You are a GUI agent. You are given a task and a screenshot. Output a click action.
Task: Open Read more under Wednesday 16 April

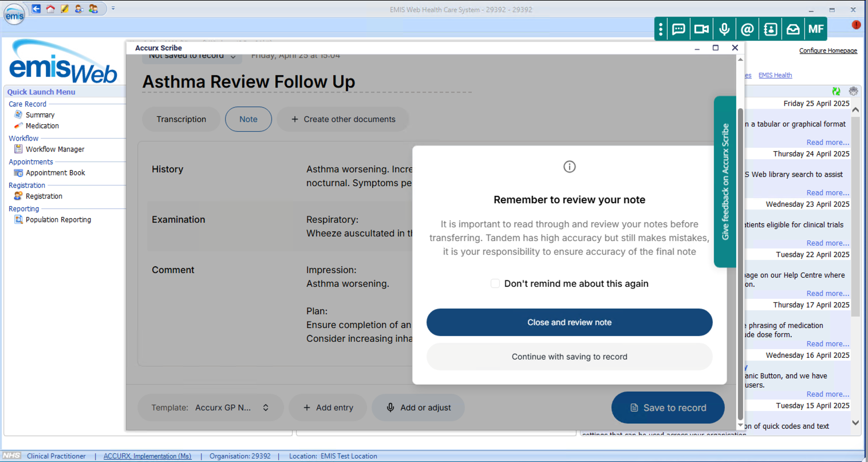coord(828,394)
